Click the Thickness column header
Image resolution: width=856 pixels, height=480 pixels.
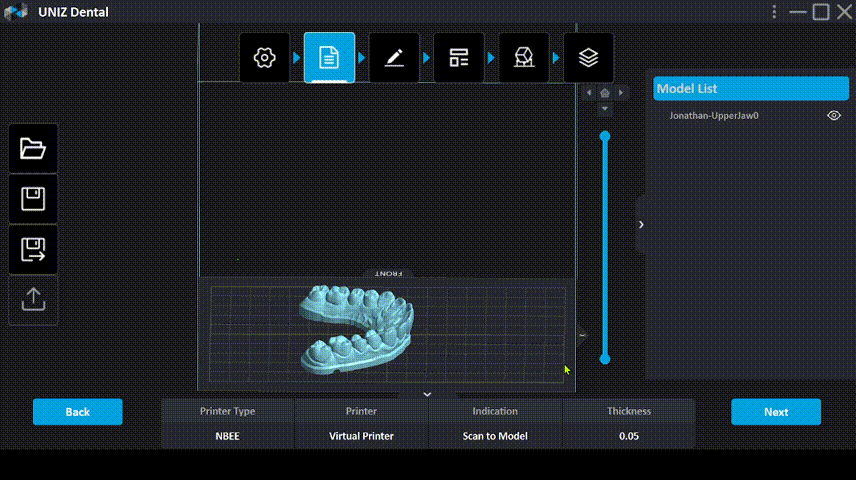point(628,411)
